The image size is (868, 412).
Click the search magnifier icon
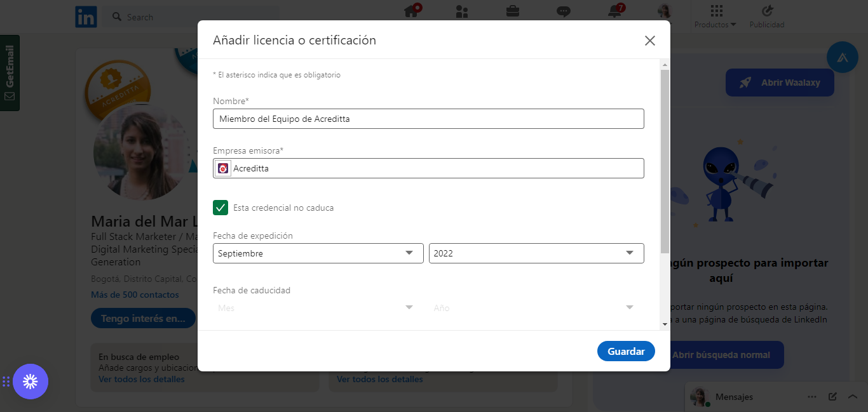[x=117, y=17]
